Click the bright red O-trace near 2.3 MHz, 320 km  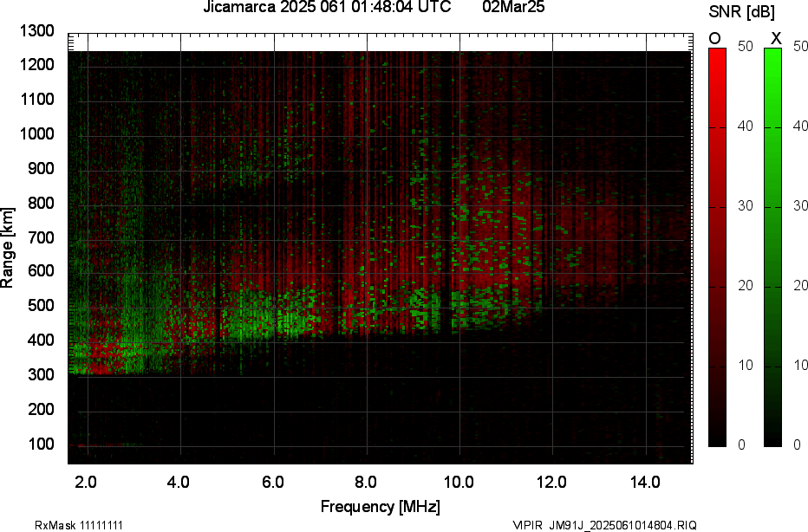coord(101,367)
